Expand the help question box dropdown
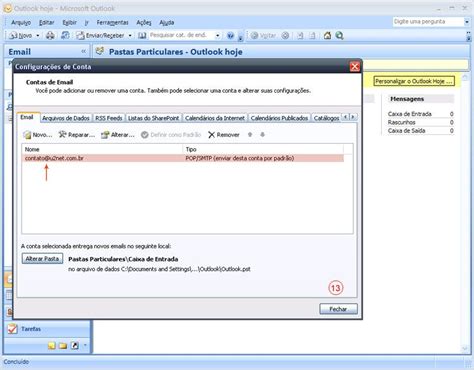This screenshot has width=474, height=370. pos(467,22)
